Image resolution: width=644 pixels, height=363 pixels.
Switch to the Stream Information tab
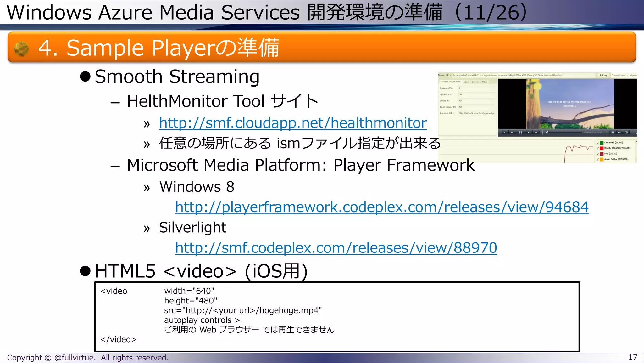pos(450,82)
